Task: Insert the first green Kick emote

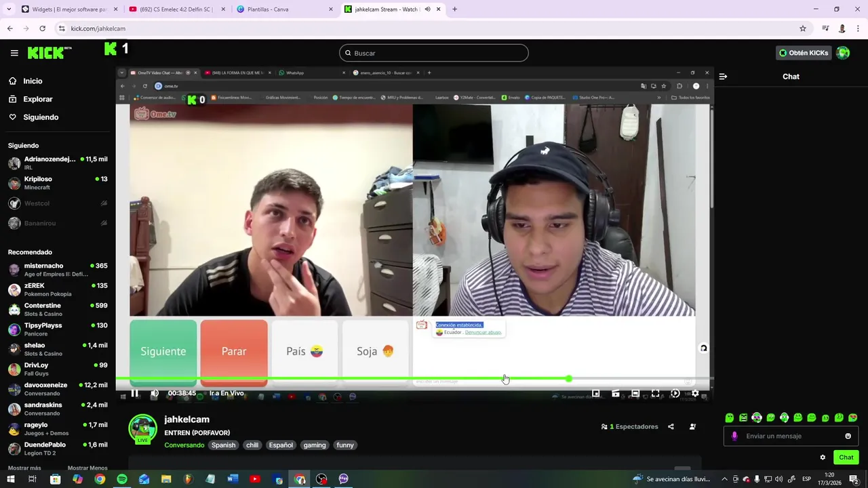Action: pos(729,418)
